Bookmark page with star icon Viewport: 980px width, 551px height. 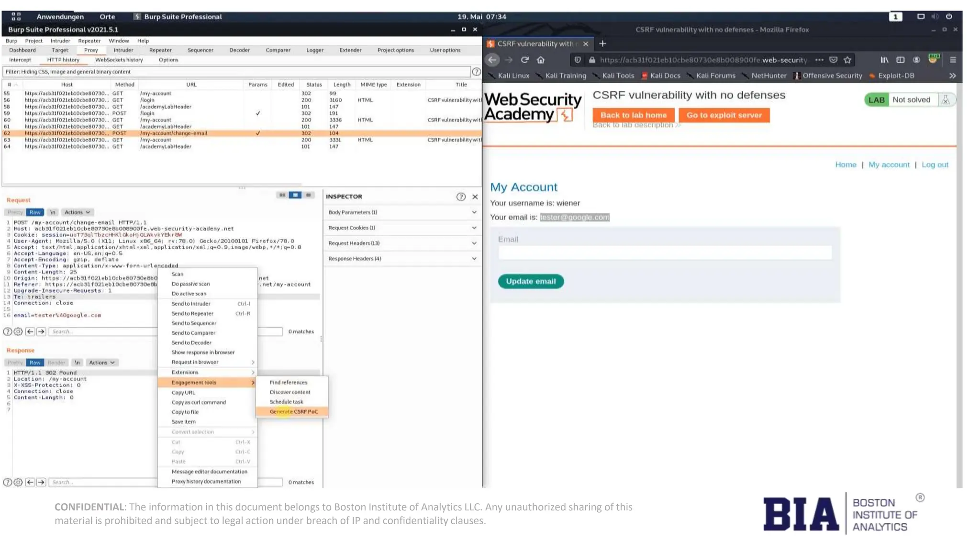(x=847, y=60)
